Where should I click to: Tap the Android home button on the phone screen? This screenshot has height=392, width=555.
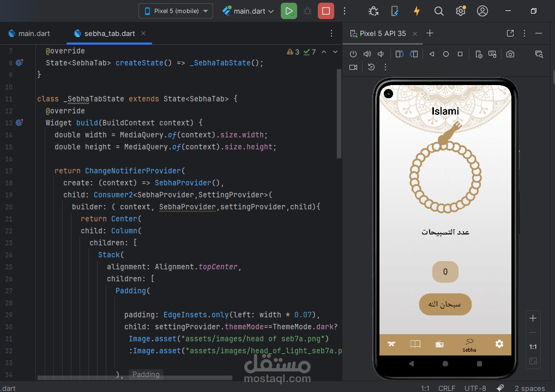pos(445,364)
